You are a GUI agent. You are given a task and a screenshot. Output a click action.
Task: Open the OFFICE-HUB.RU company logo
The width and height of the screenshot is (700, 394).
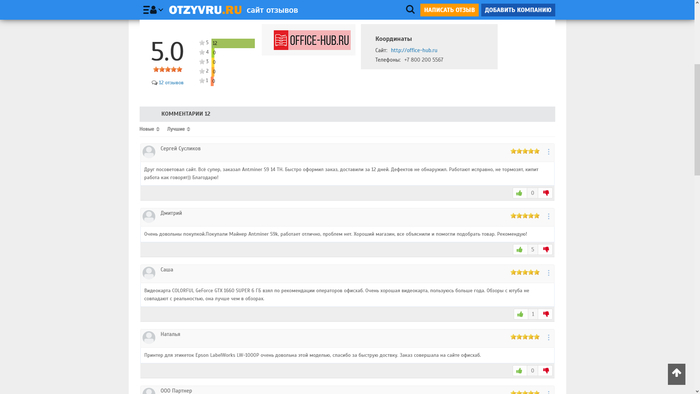(x=312, y=40)
